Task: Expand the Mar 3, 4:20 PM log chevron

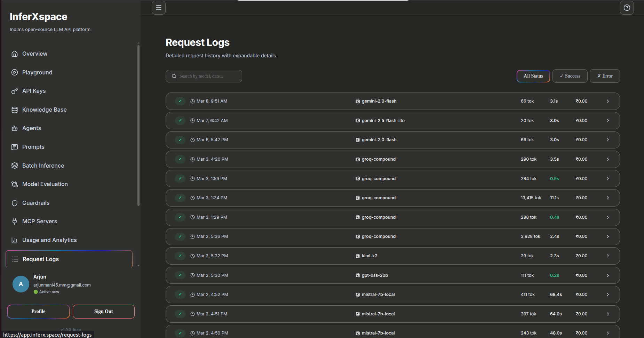Action: 608,159
